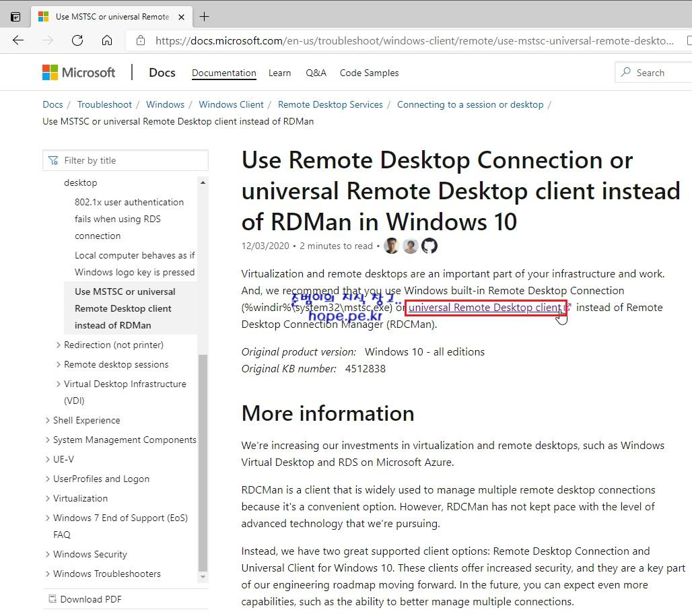Select the Use MSTSC browser tab
Screen dimensions: 692x616
coord(112,17)
